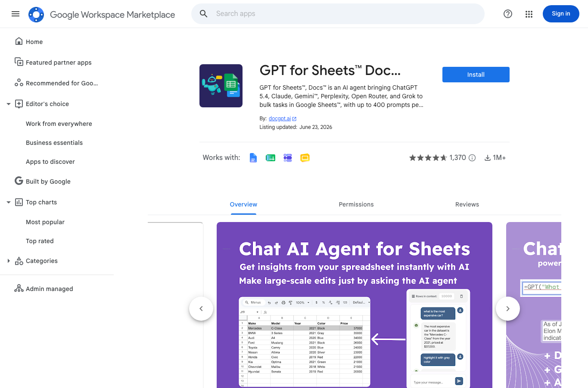Click the Built by Google G icon

point(19,181)
